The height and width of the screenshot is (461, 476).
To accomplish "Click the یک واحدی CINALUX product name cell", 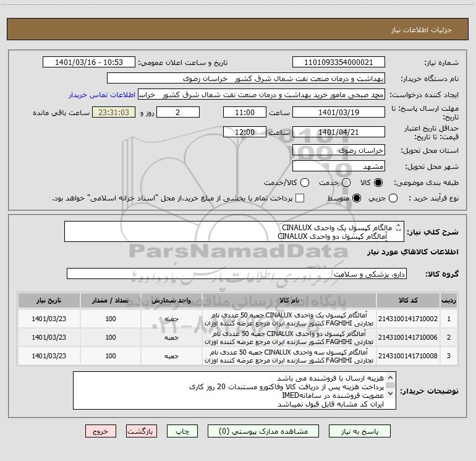I will pyautogui.click(x=289, y=319).
